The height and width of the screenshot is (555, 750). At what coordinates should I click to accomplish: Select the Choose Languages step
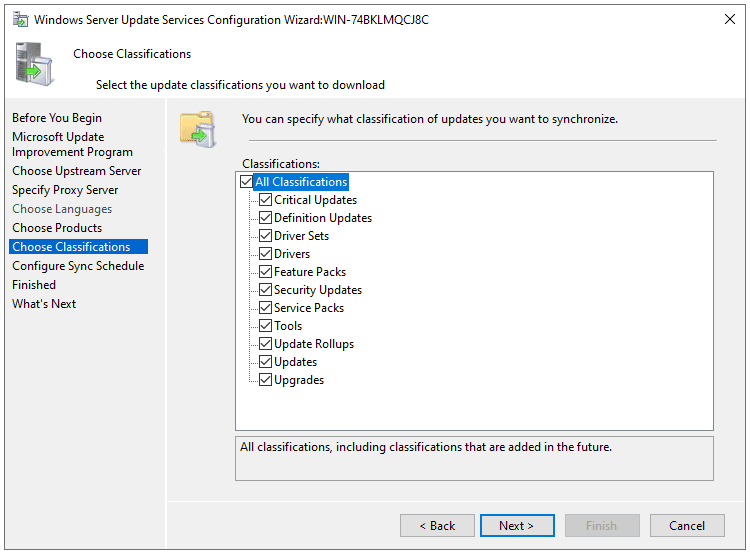62,209
